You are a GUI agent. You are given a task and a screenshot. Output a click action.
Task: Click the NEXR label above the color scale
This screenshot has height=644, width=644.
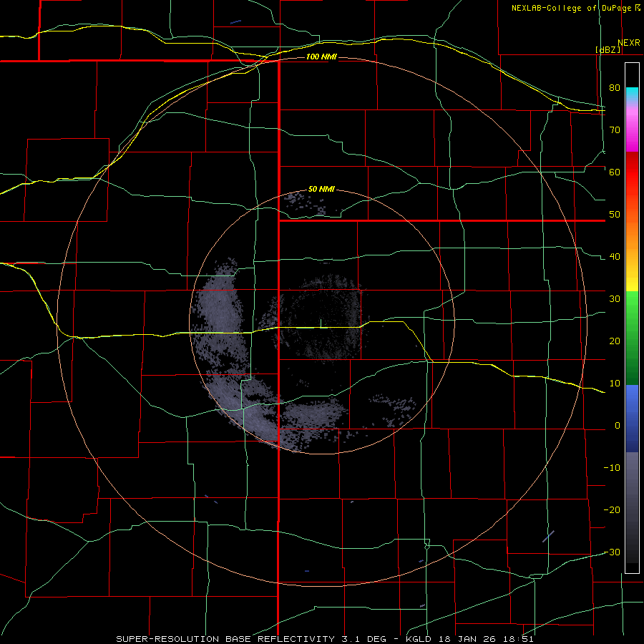point(629,43)
